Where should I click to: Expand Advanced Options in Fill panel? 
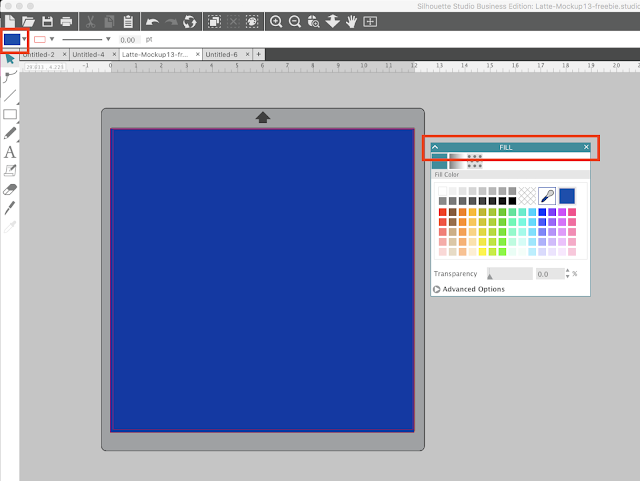coord(469,289)
